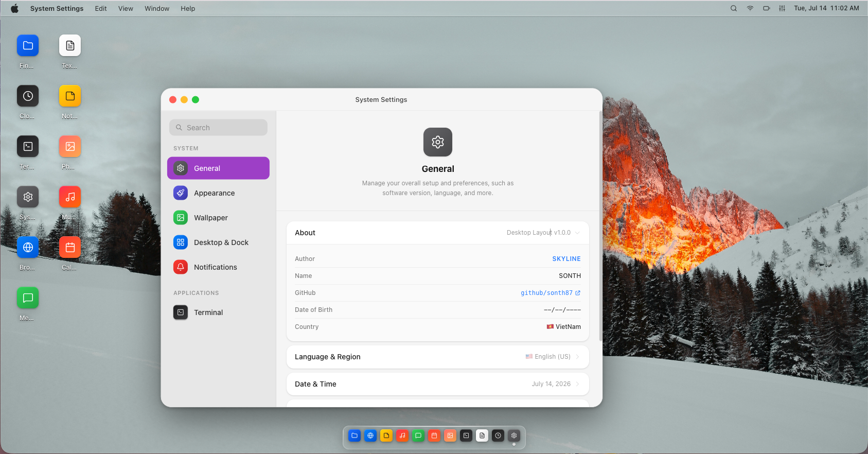Open Spotlight search in the menu bar

[734, 8]
